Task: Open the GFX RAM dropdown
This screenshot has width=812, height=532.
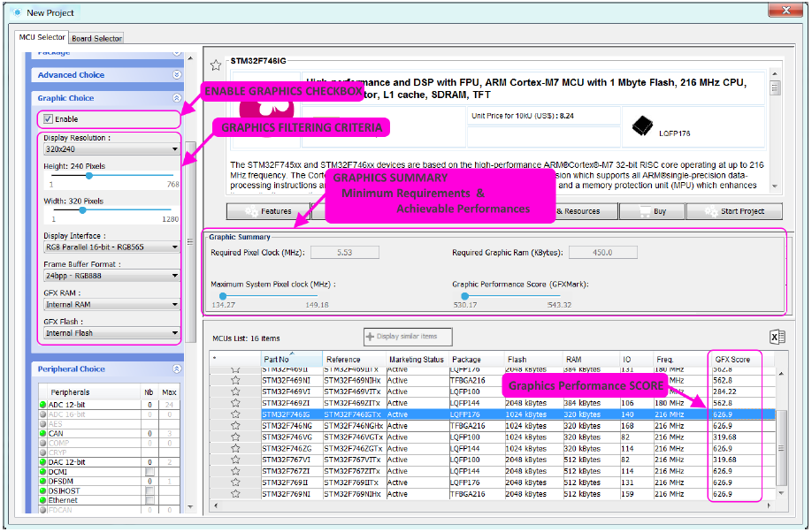Action: click(111, 305)
